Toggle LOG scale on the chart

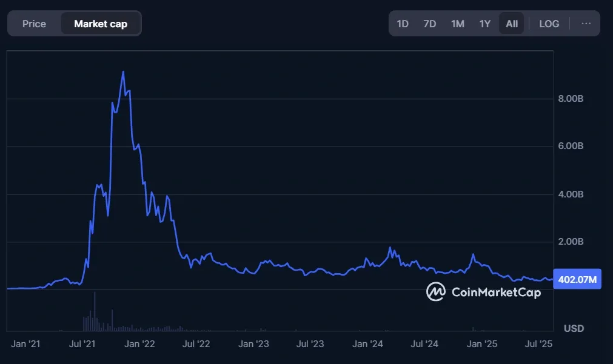(549, 24)
